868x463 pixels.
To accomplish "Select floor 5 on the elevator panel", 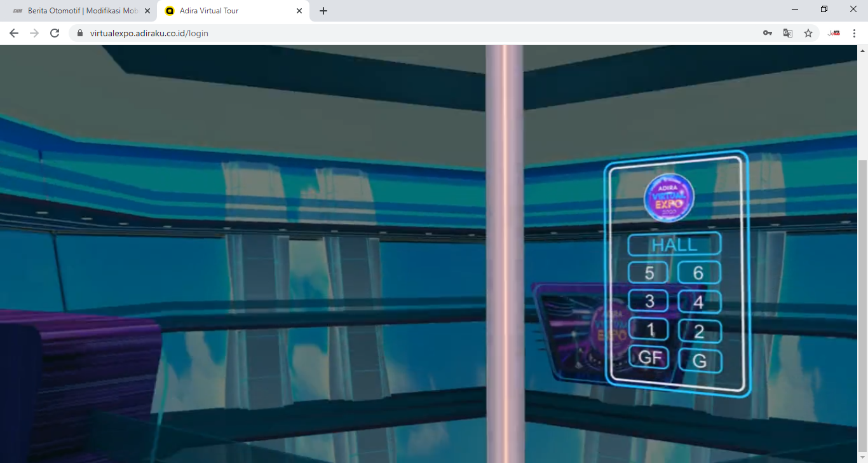I will (649, 273).
